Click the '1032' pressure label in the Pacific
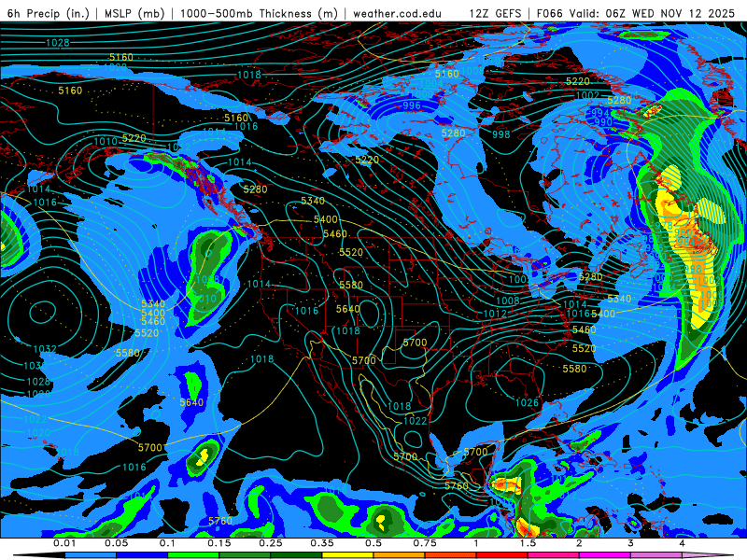This screenshot has width=747, height=560. (45, 349)
